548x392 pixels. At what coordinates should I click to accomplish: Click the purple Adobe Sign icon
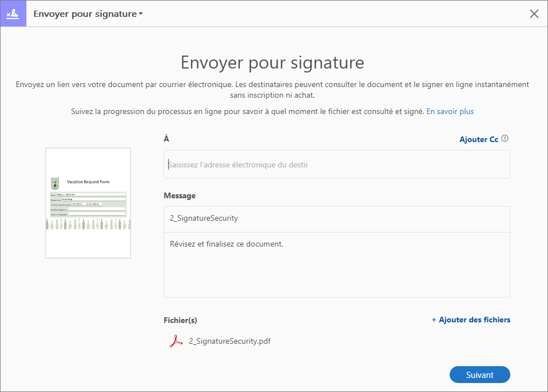click(x=12, y=14)
